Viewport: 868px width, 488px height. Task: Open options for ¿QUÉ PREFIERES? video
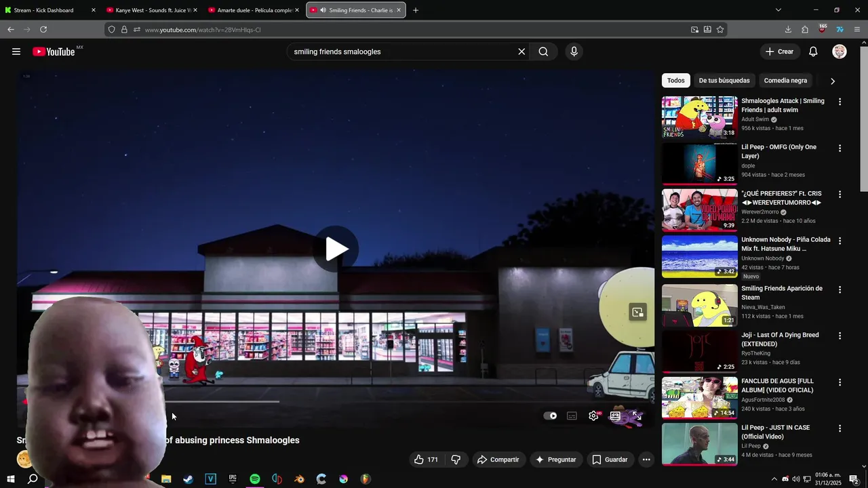[x=840, y=195]
